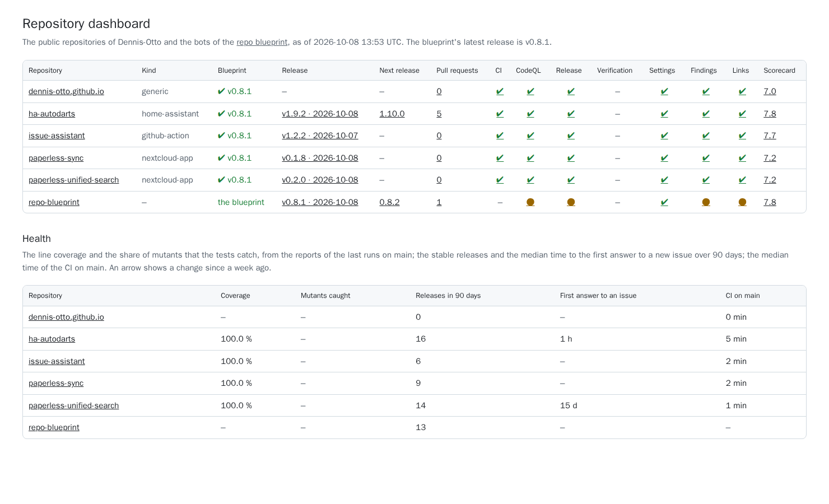Open the 1 pull request link for repo-blueprint
This screenshot has height=504, width=829.
(439, 202)
